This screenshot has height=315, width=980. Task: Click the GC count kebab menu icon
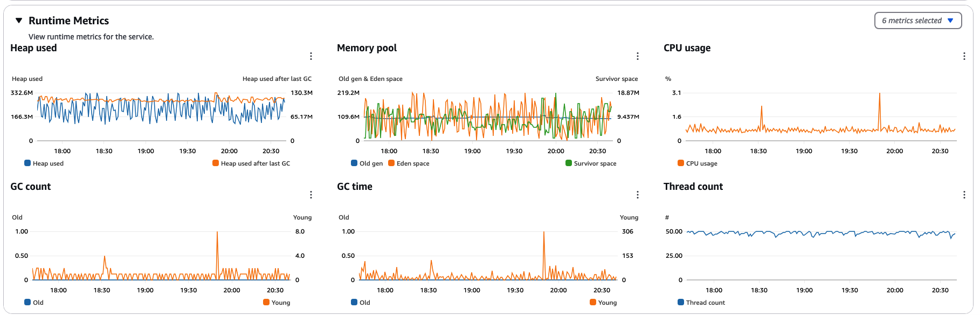pos(311,195)
